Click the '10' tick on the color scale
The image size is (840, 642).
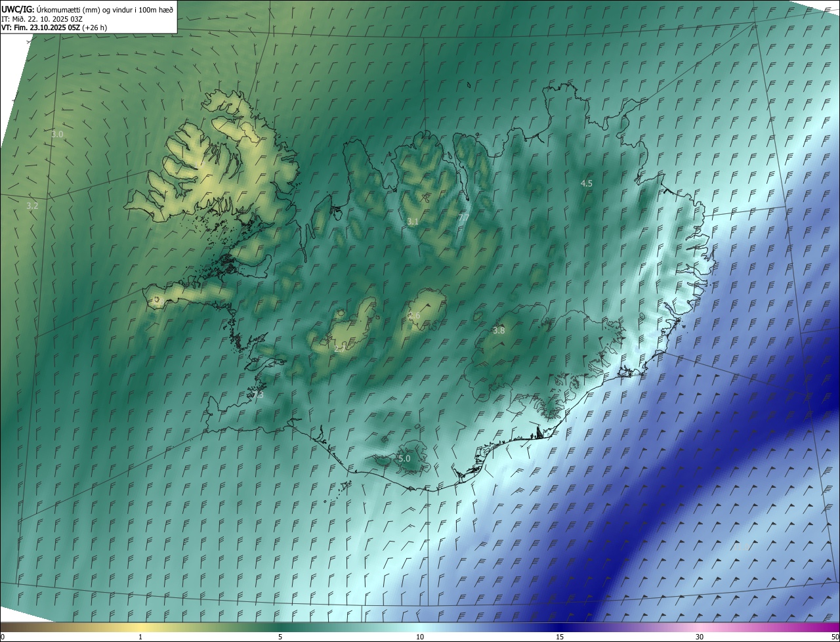[420, 637]
